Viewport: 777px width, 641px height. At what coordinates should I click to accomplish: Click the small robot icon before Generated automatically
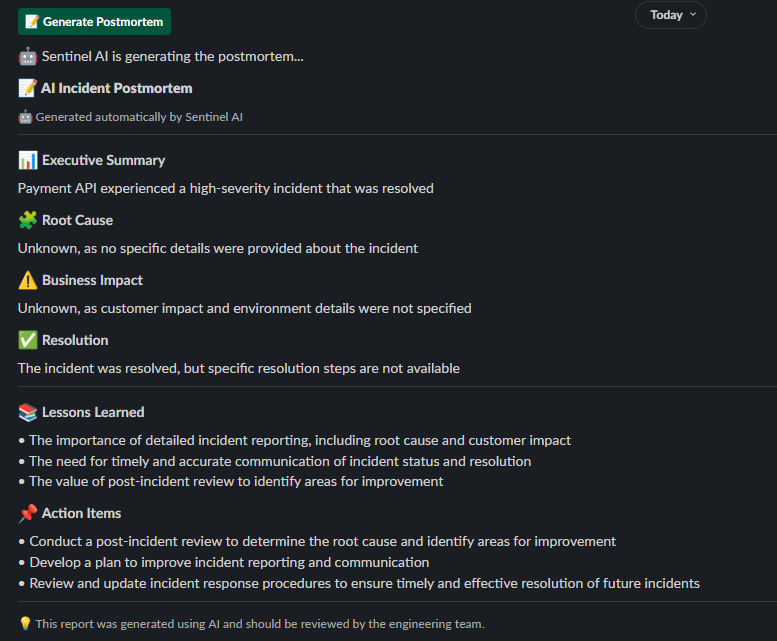25,117
